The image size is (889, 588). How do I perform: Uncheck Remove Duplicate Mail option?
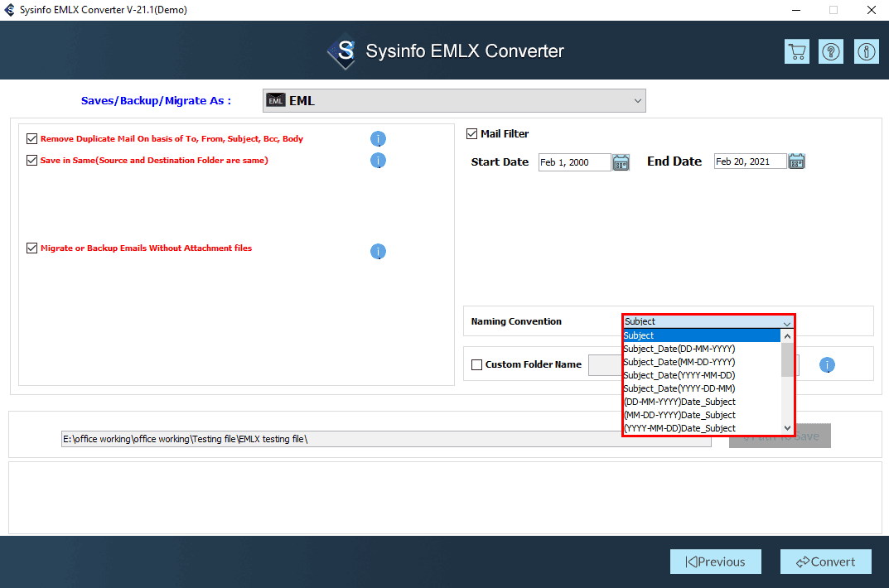click(31, 139)
